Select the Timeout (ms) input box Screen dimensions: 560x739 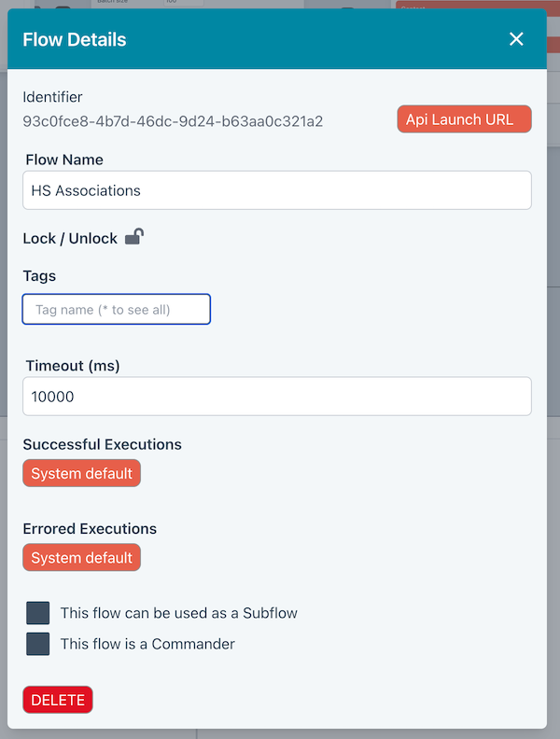[277, 397]
